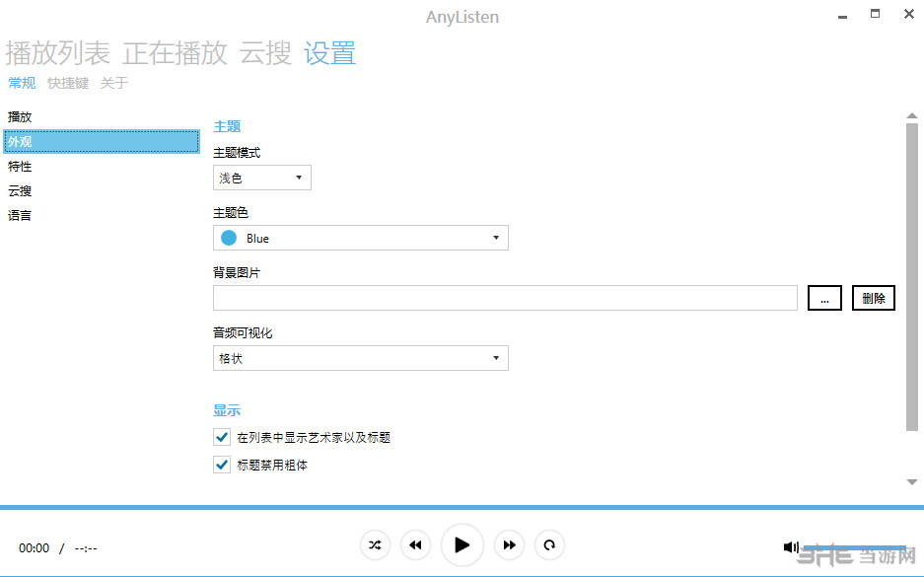Toggle shuffle playback mode
The image size is (924, 577).
point(375,545)
